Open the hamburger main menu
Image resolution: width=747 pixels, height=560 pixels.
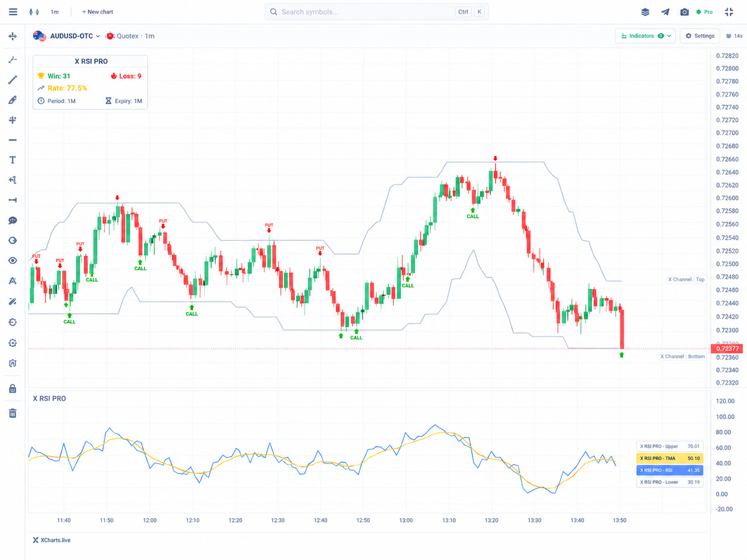coord(13,12)
